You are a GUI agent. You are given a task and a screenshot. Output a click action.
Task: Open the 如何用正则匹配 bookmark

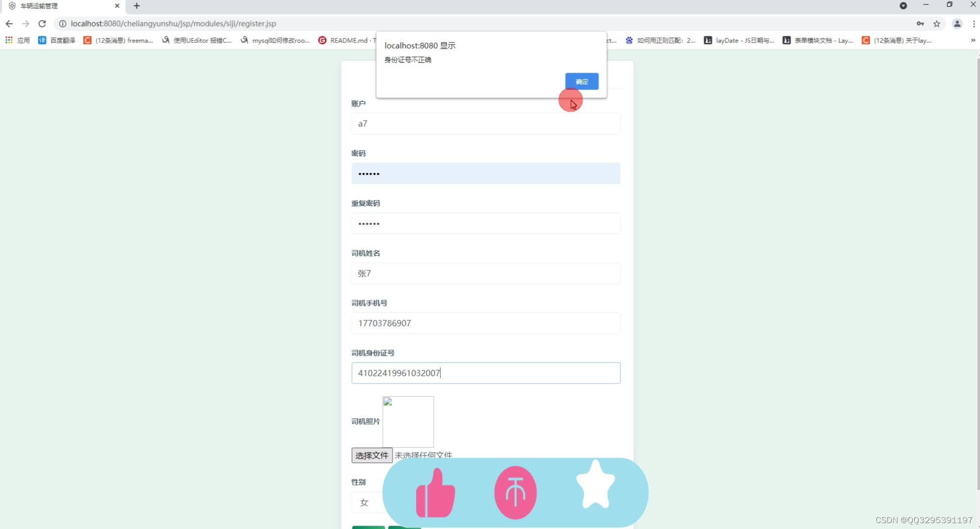click(660, 40)
